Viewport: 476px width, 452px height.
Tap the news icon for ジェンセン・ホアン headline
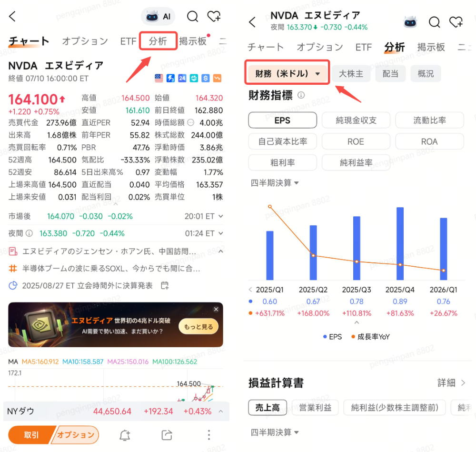click(13, 251)
